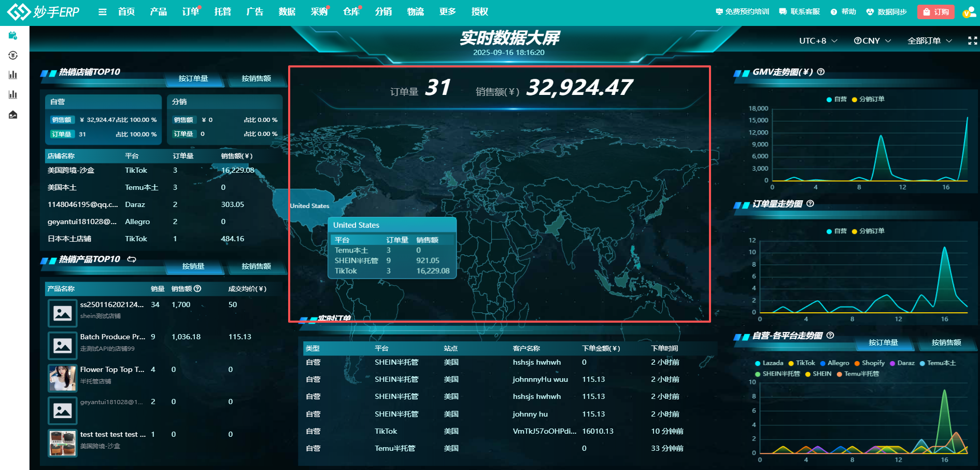Click the help icon next to 销售额 column header
980x470 pixels.
[197, 288]
